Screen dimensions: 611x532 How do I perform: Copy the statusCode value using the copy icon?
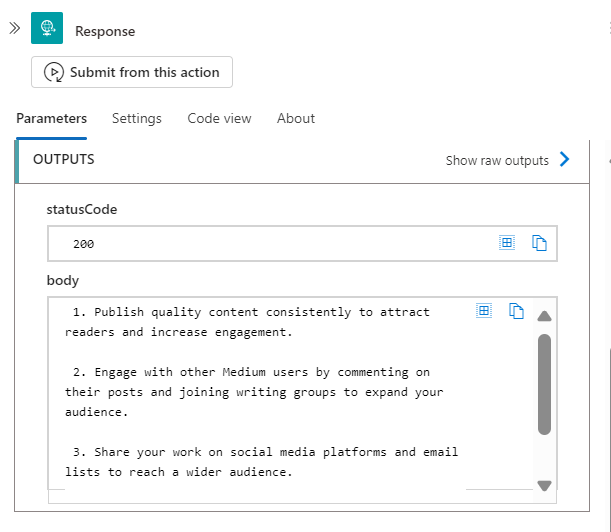click(539, 243)
